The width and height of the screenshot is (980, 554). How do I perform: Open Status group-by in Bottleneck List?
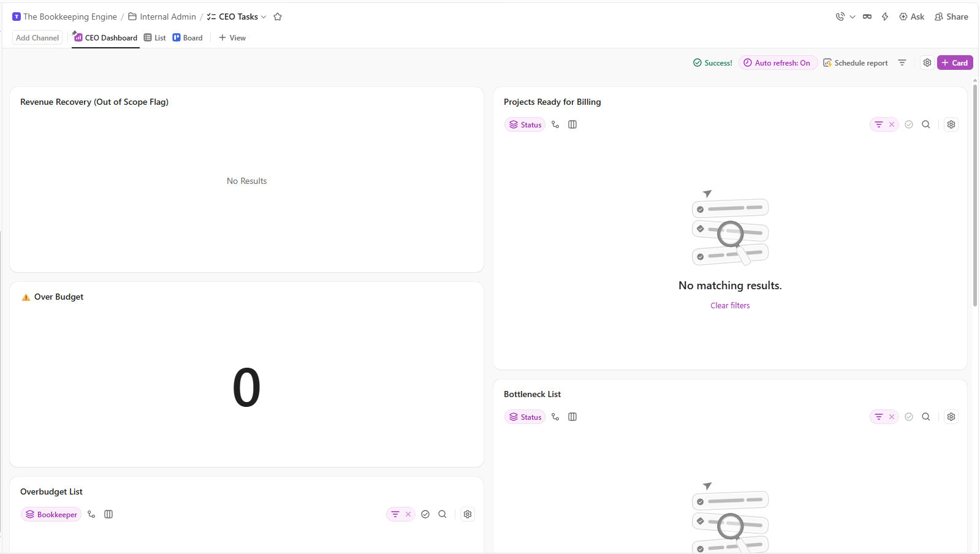[x=525, y=417]
